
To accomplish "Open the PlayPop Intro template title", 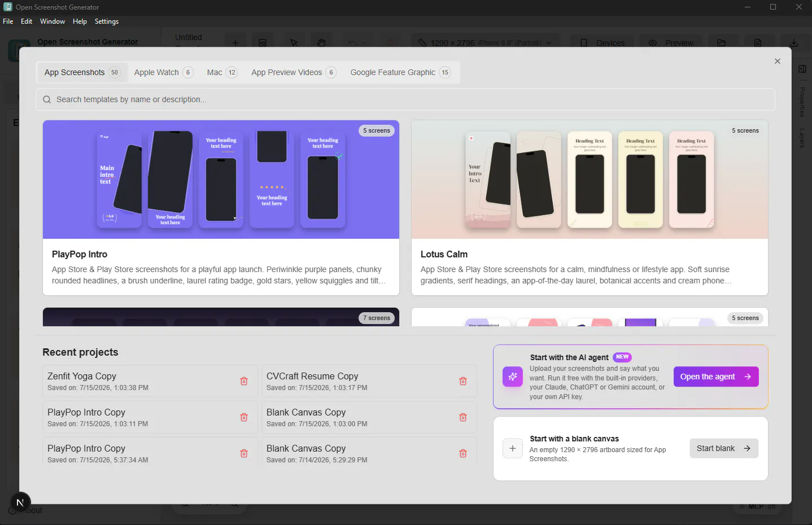I will pyautogui.click(x=80, y=254).
